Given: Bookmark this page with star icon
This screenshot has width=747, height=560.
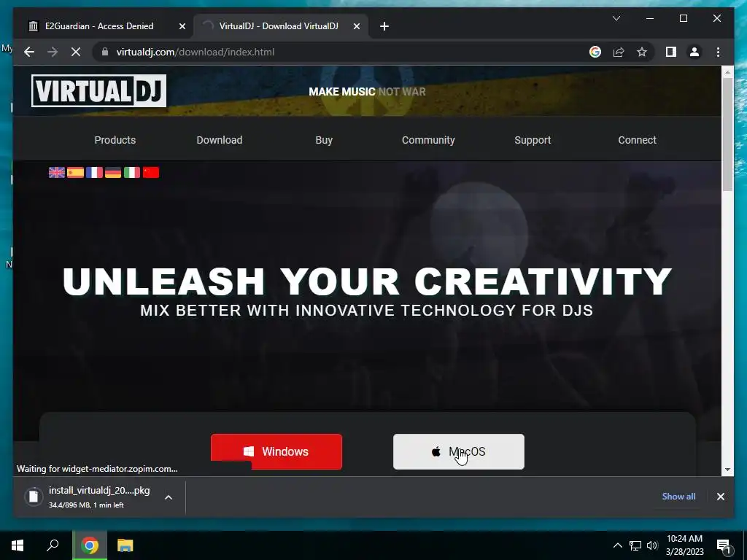Looking at the screenshot, I should [642, 52].
